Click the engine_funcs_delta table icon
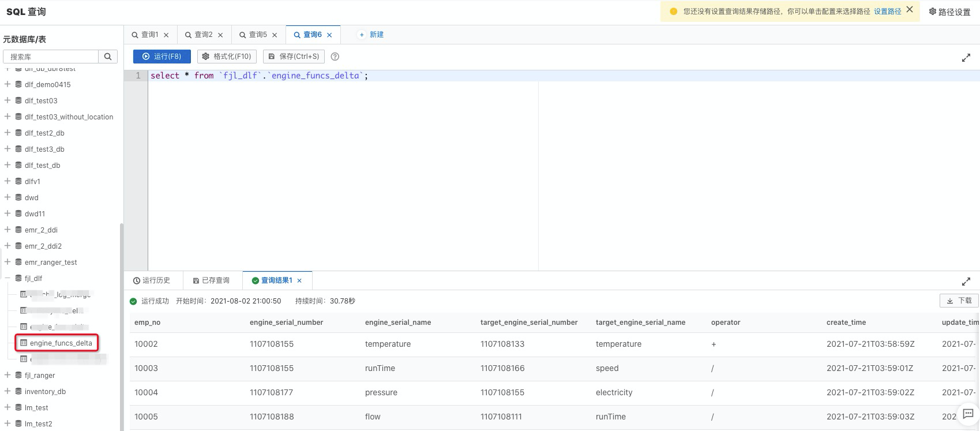Screen dimensions: 980x431 24,343
